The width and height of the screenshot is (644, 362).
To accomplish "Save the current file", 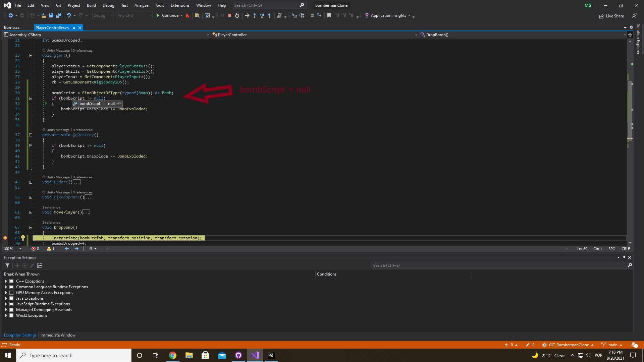I will (x=51, y=15).
